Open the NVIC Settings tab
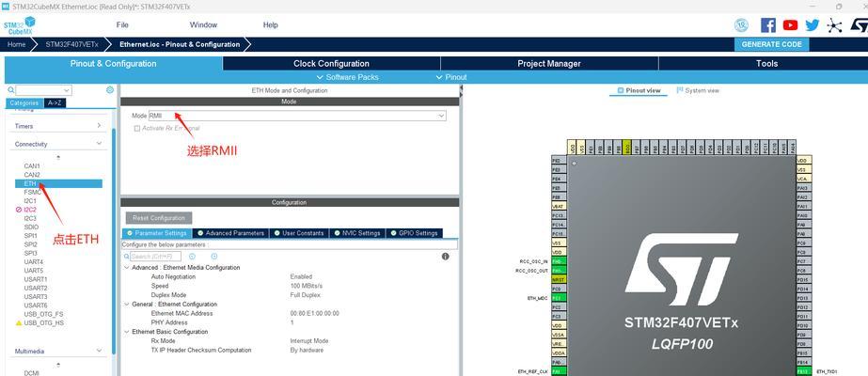 click(x=357, y=233)
